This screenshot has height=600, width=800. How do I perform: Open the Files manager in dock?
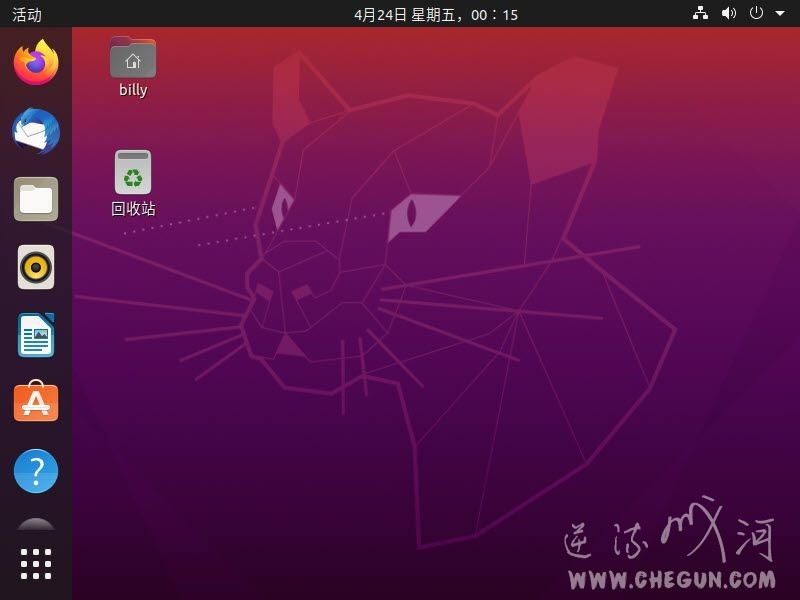pyautogui.click(x=36, y=199)
